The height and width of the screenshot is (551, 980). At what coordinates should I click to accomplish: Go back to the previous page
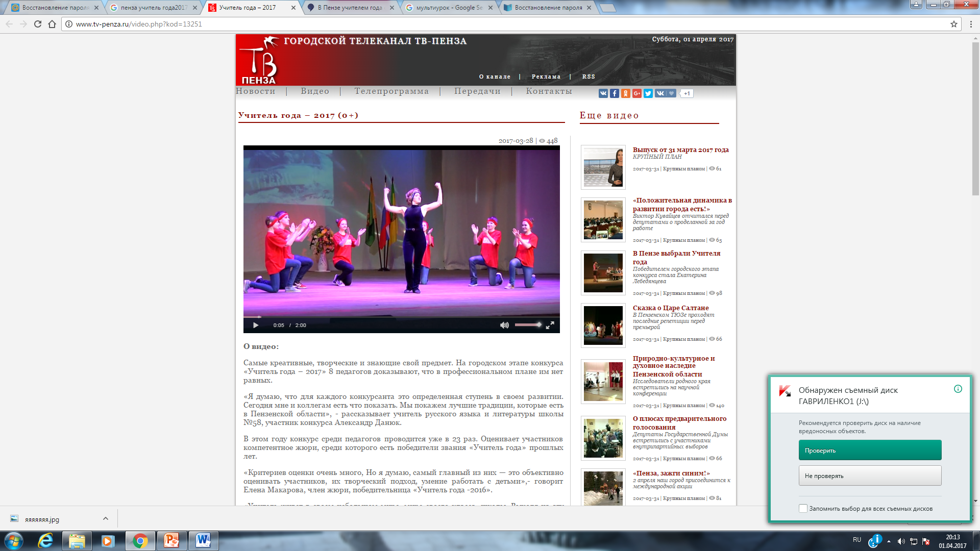(9, 24)
